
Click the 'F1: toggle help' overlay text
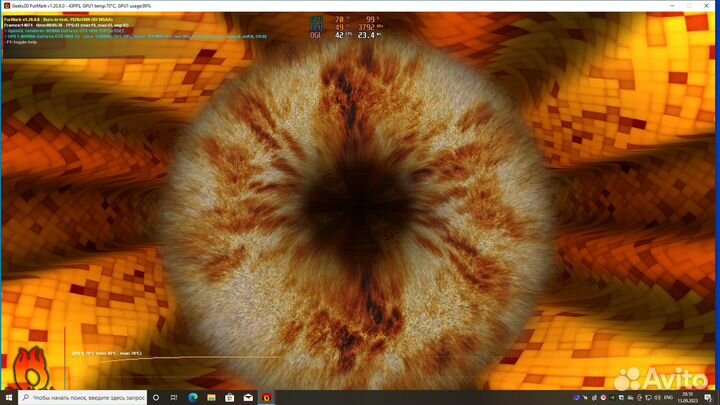[x=21, y=42]
